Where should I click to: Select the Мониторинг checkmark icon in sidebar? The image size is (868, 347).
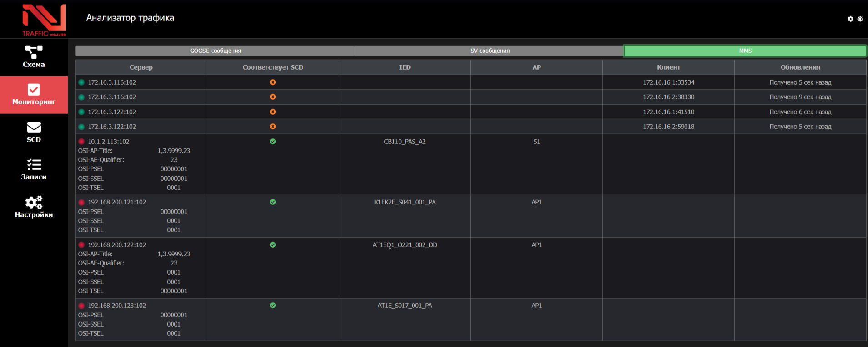pyautogui.click(x=34, y=90)
